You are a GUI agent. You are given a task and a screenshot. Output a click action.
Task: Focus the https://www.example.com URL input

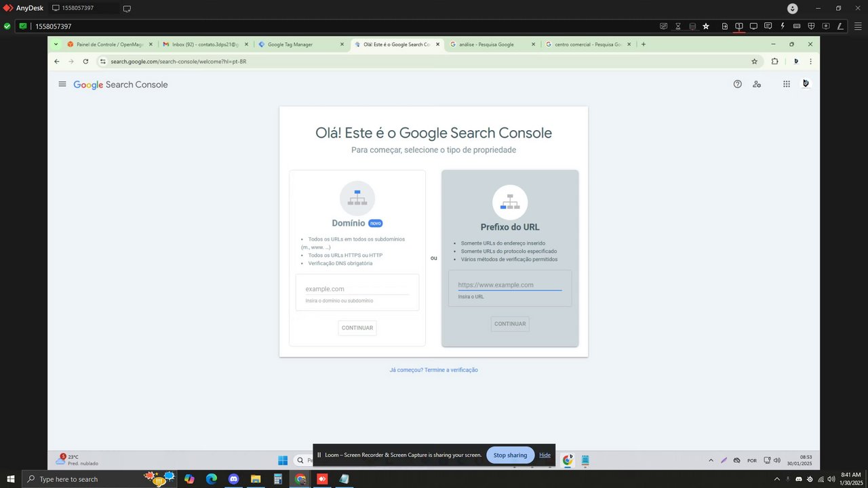point(510,285)
